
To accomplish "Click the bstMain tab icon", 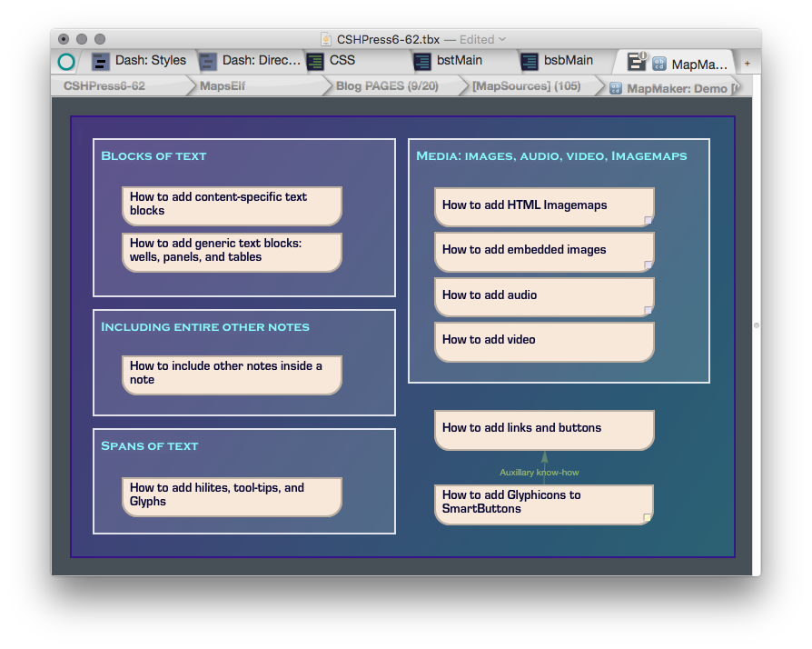I will click(x=422, y=61).
